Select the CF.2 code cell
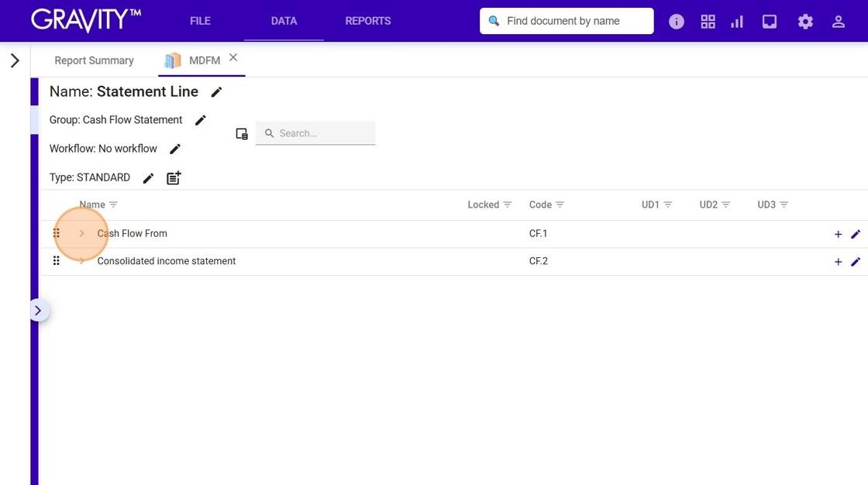 click(x=538, y=261)
